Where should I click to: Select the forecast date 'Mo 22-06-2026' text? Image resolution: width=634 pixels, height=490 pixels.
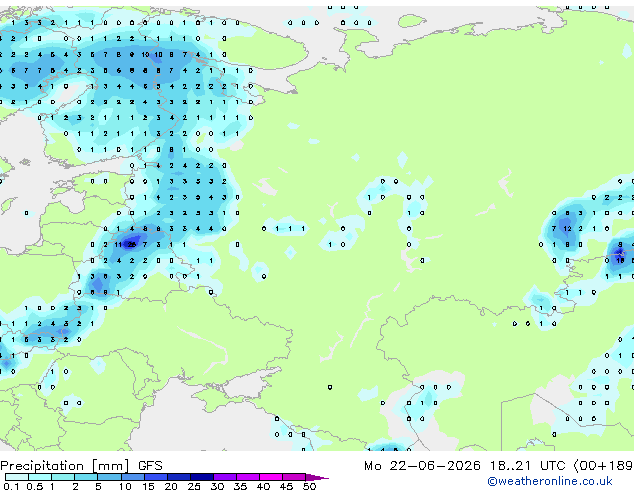422,466
